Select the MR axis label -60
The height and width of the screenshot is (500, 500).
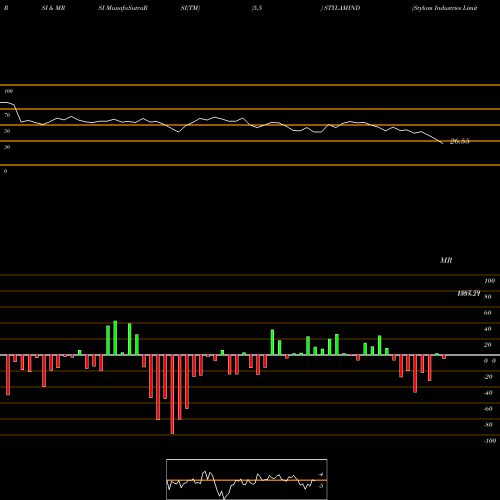pyautogui.click(x=488, y=409)
